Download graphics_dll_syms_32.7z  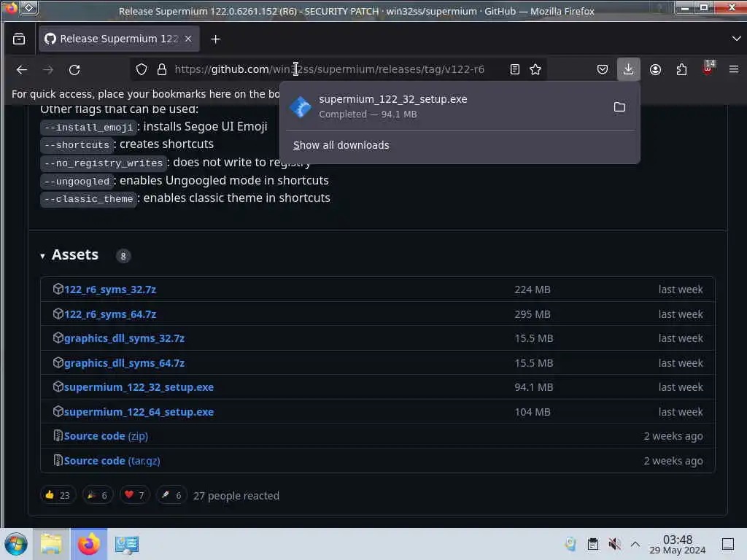(124, 338)
